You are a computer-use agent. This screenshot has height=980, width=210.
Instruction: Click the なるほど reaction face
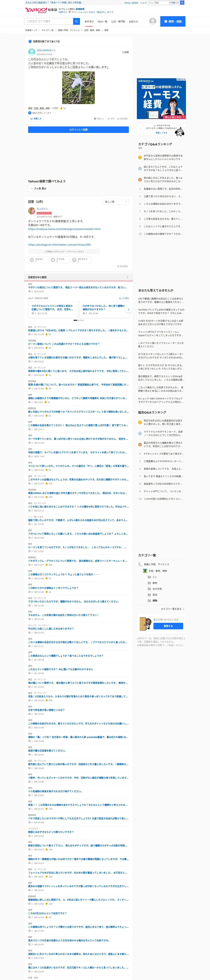click(x=32, y=260)
